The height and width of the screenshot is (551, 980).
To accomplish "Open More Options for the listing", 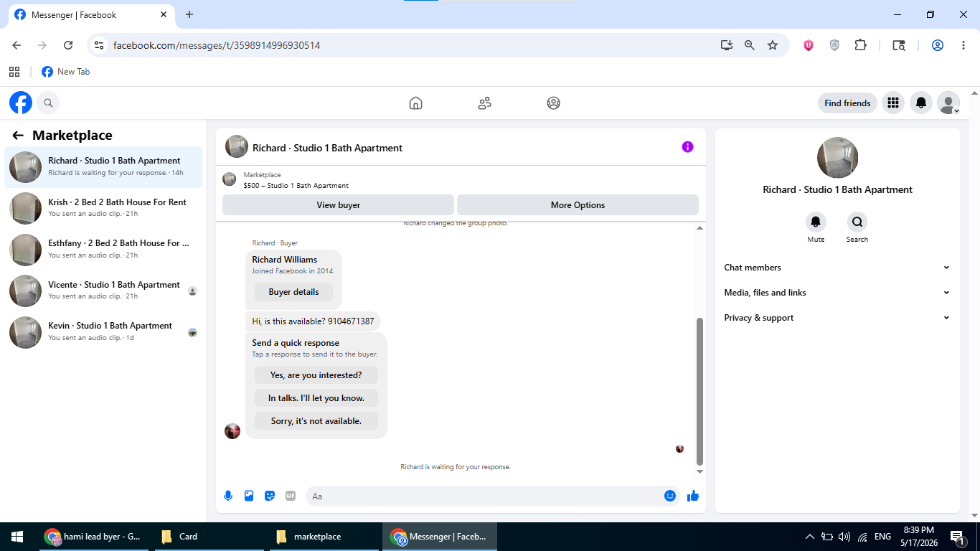I will [x=578, y=205].
